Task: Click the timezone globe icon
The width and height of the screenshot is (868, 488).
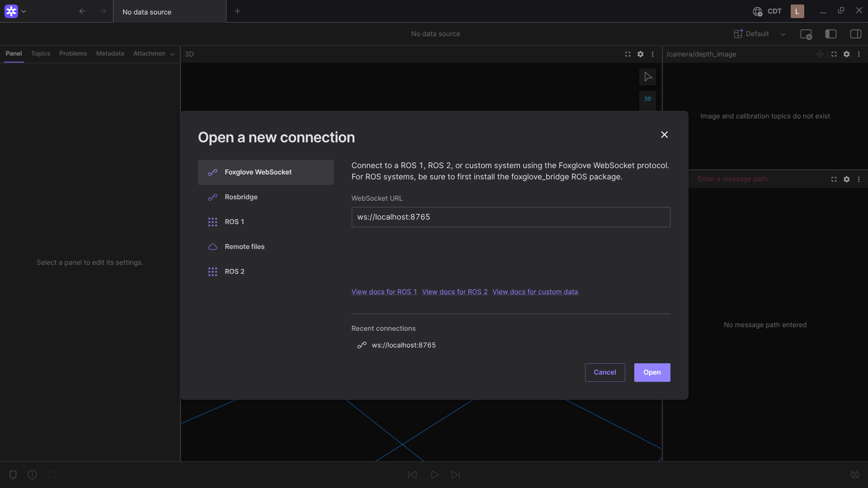Action: click(x=758, y=12)
